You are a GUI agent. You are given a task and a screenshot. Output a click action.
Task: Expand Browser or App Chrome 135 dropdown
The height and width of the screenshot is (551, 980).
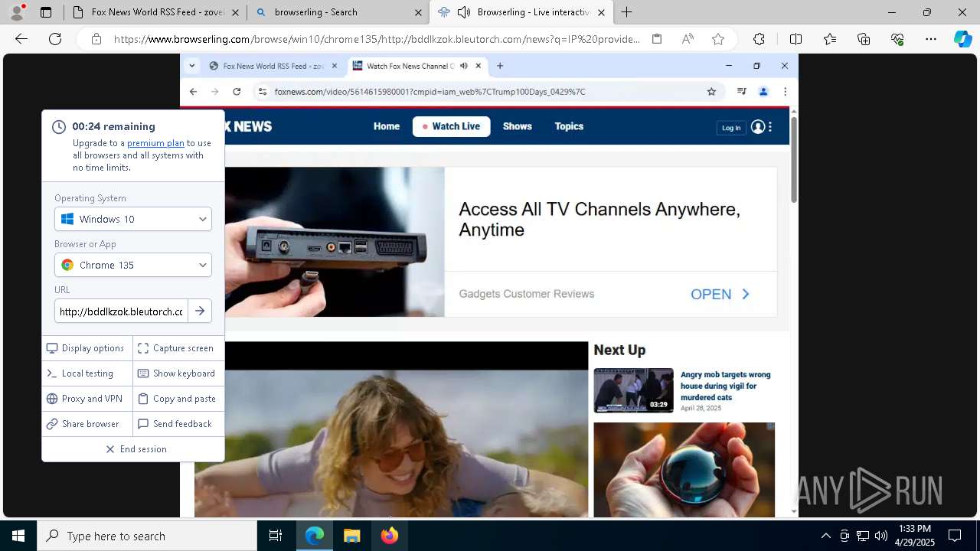point(133,265)
